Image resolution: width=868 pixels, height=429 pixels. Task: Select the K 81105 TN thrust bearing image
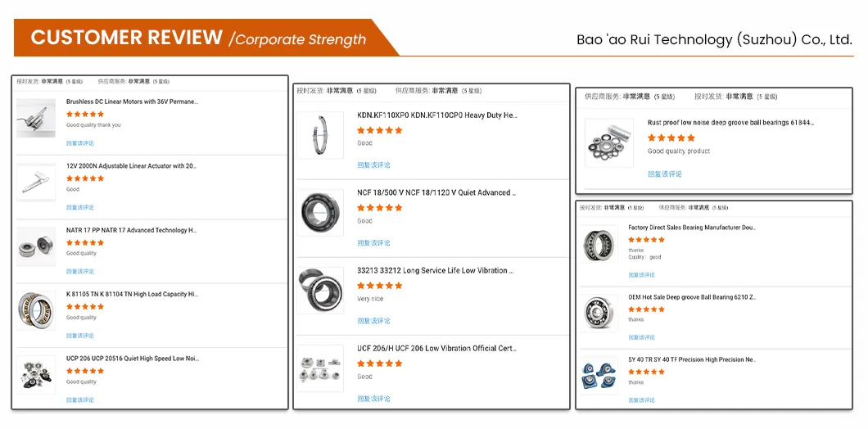pos(36,310)
